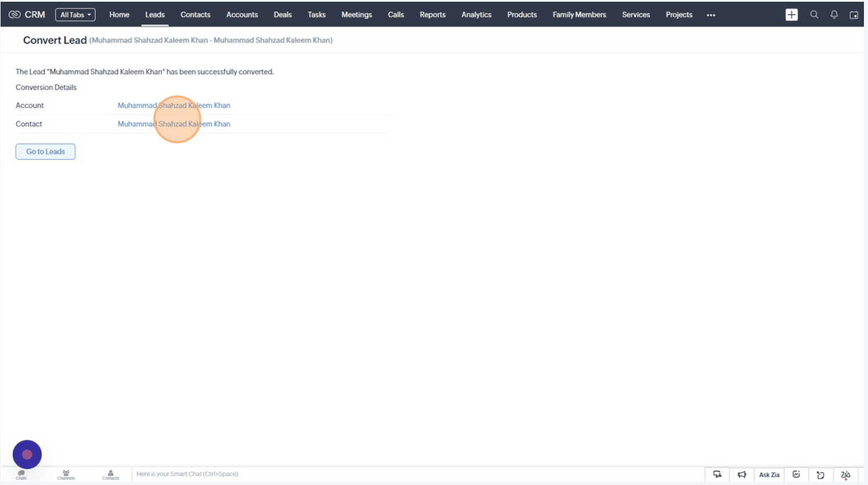Go to the Tasks tab

(x=317, y=14)
